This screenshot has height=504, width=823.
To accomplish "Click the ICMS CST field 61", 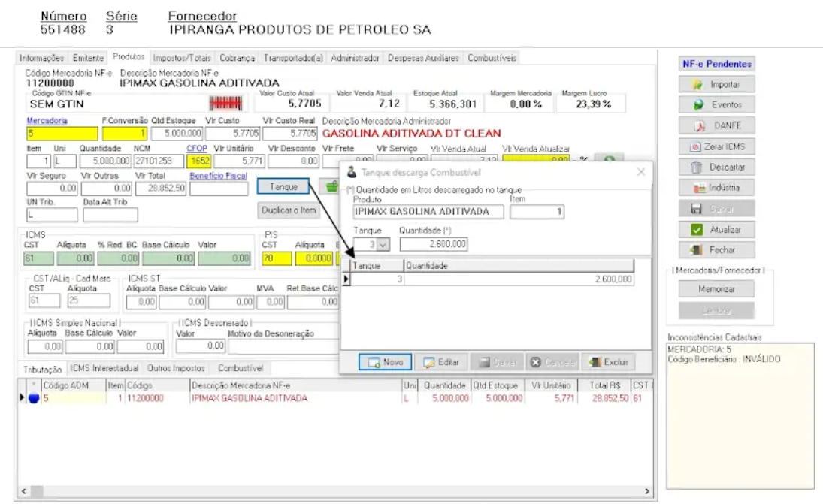I will (39, 258).
